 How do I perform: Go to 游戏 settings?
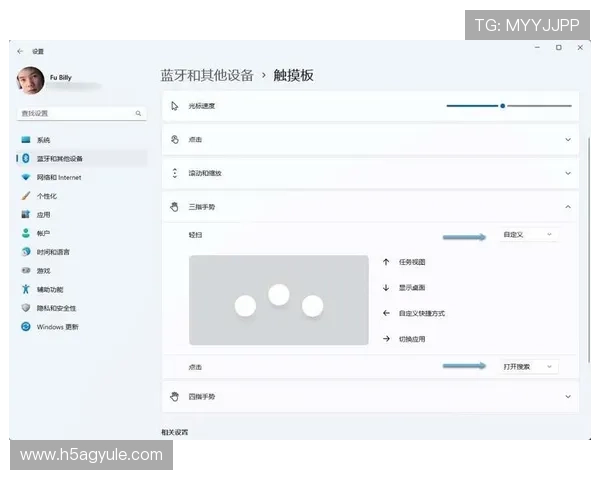(82, 270)
